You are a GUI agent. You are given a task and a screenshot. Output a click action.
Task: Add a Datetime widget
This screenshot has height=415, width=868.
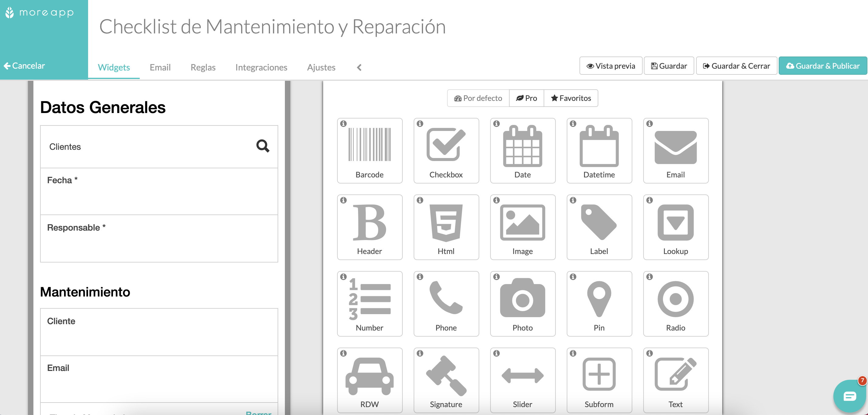coord(599,150)
